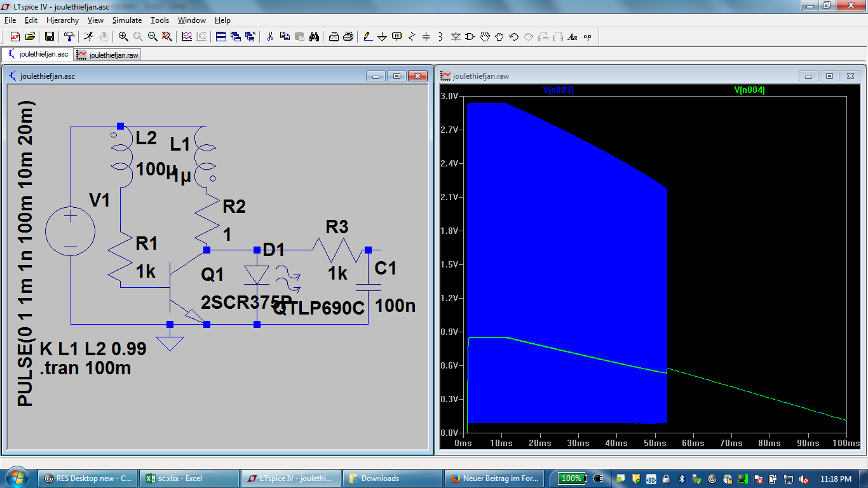The width and height of the screenshot is (868, 488).
Task: Select the SPICE directive .op tool
Action: [x=587, y=37]
